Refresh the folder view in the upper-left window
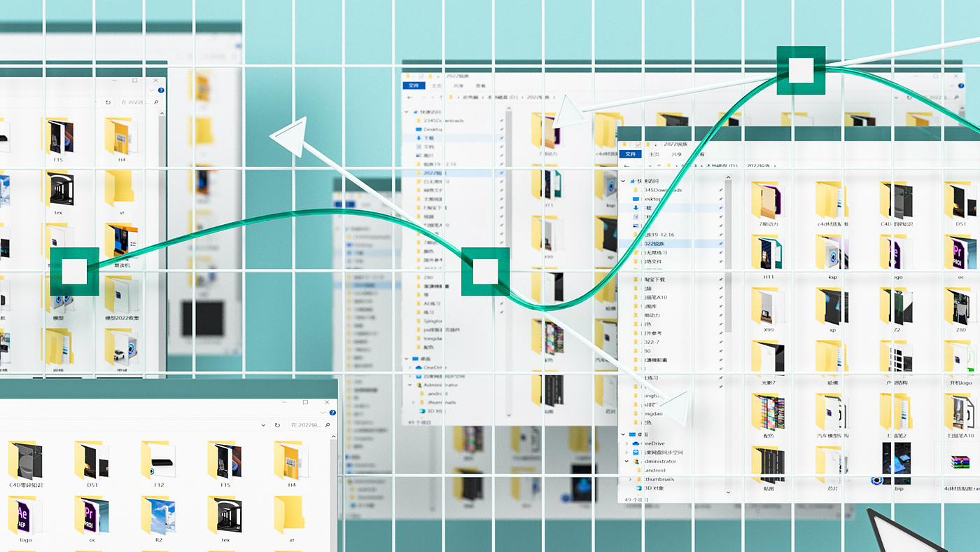Screen dimensions: 980x552 [108, 102]
